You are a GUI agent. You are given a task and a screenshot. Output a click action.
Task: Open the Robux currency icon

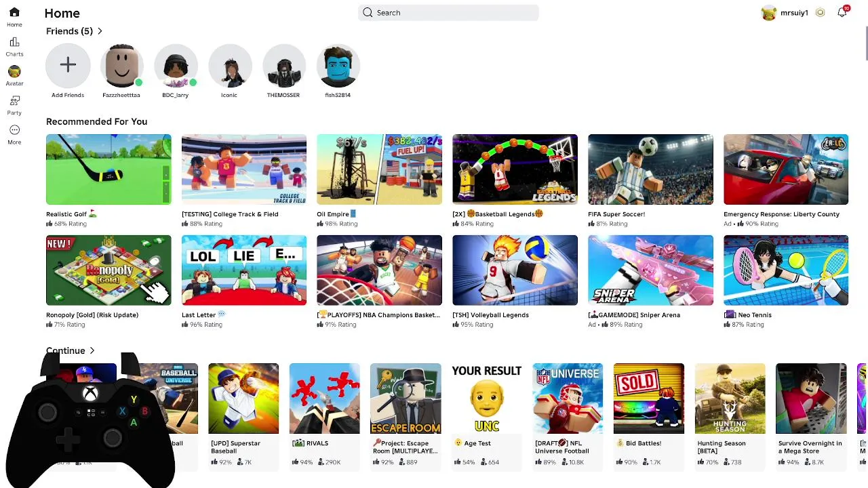tap(820, 13)
